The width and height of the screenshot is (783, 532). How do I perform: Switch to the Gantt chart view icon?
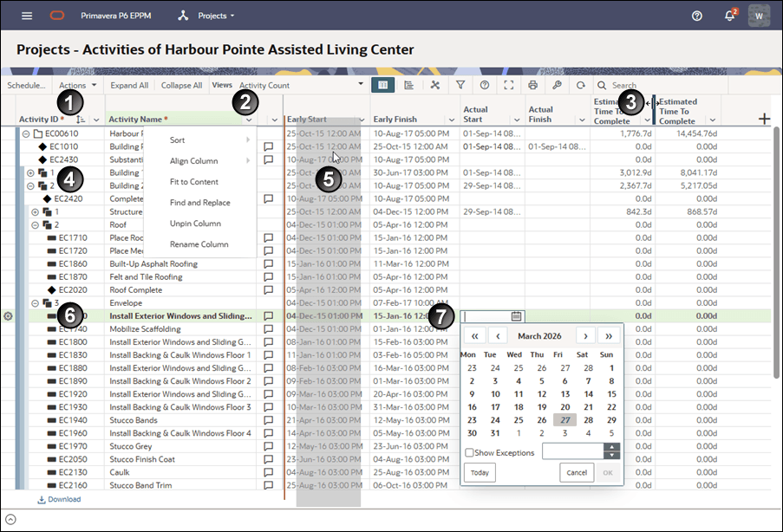point(409,85)
